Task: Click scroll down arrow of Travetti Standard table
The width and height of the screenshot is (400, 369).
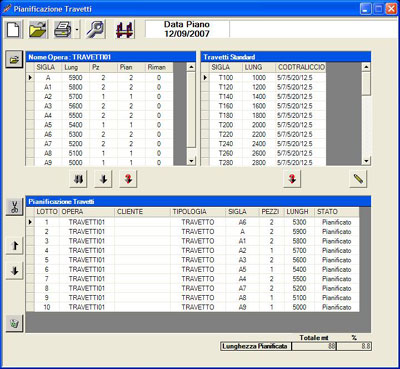Action: [x=366, y=161]
